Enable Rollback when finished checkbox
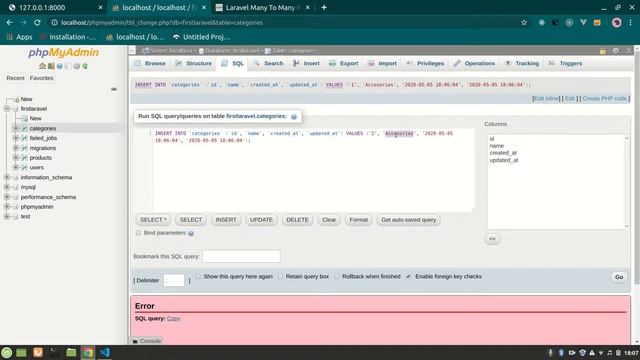The width and height of the screenshot is (640, 360). click(336, 276)
